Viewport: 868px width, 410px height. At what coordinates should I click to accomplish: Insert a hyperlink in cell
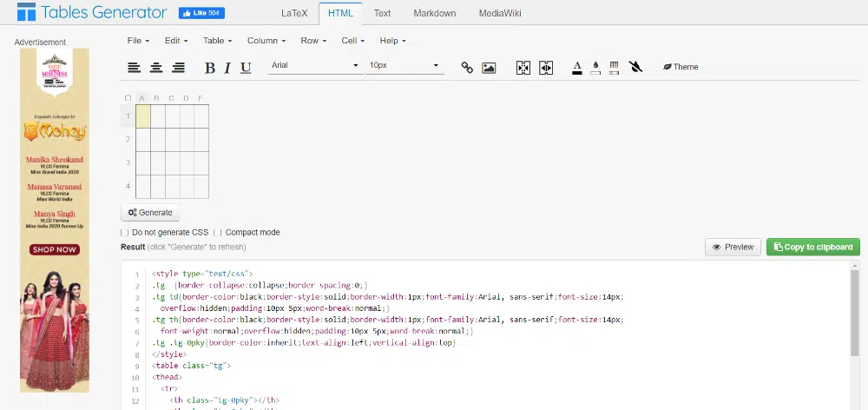[x=467, y=67]
